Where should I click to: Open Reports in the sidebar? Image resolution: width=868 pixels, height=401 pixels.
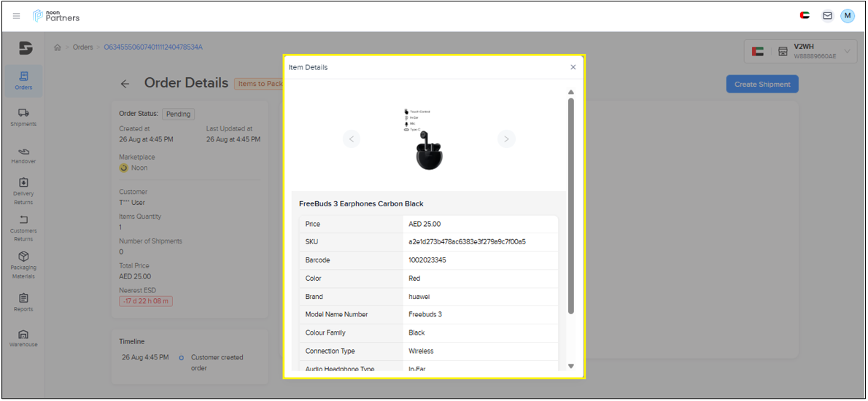(x=24, y=303)
